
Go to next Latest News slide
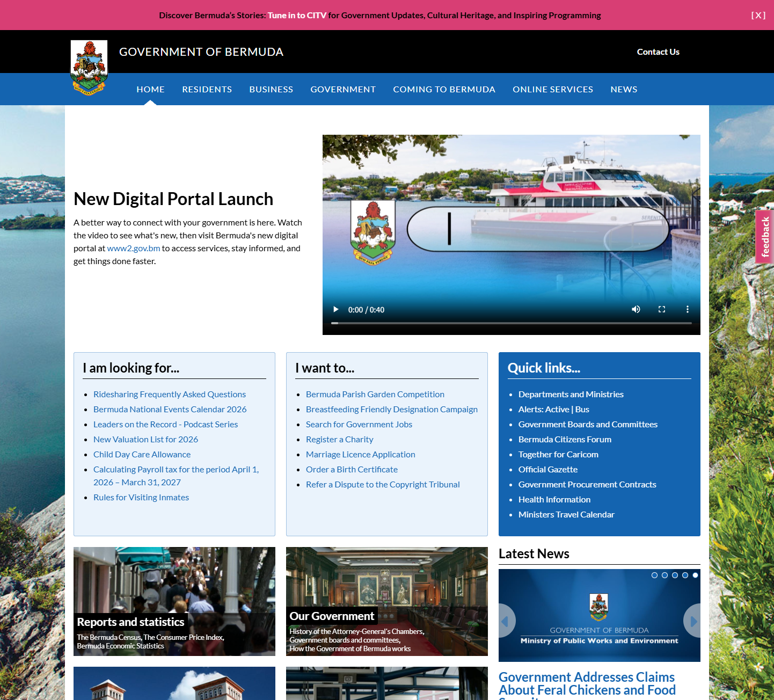coord(692,621)
